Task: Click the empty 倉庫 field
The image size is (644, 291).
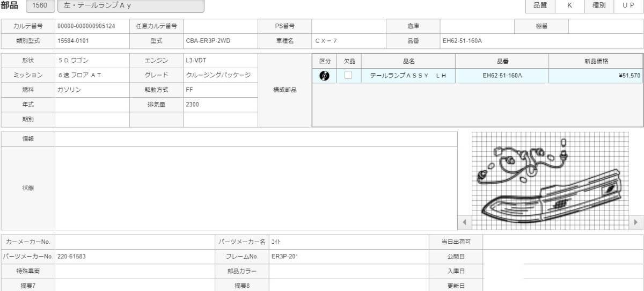Action: coord(477,26)
